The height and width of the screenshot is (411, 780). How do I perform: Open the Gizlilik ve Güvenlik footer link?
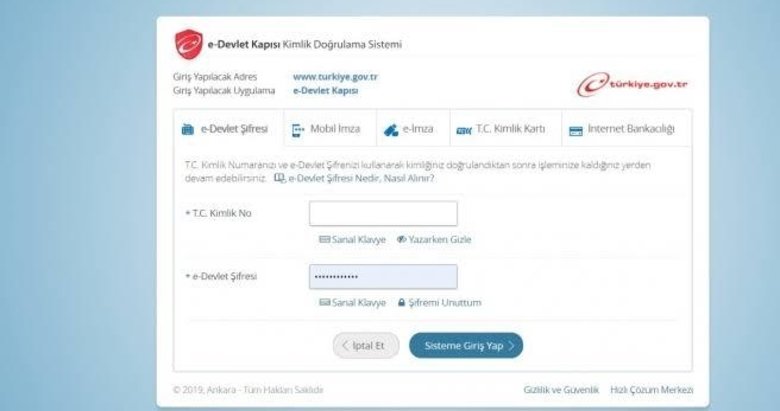point(560,389)
